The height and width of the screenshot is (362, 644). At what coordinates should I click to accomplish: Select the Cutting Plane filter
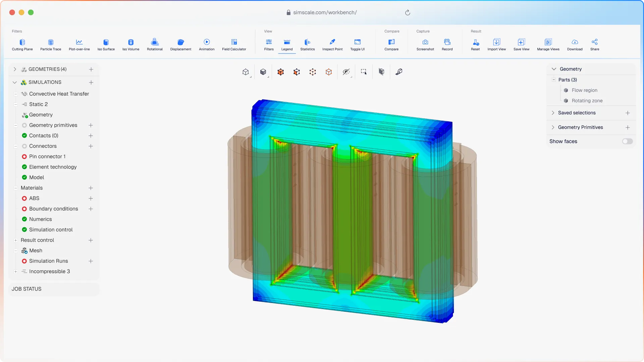(x=22, y=45)
